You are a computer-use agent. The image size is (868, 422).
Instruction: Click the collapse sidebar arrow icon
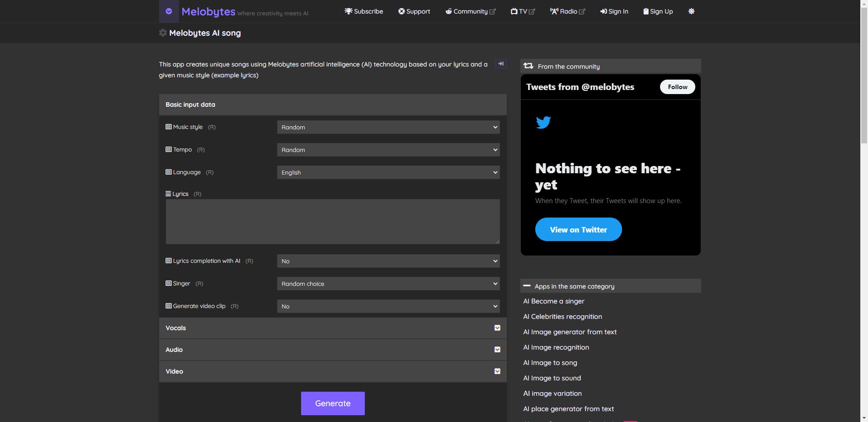coord(500,64)
